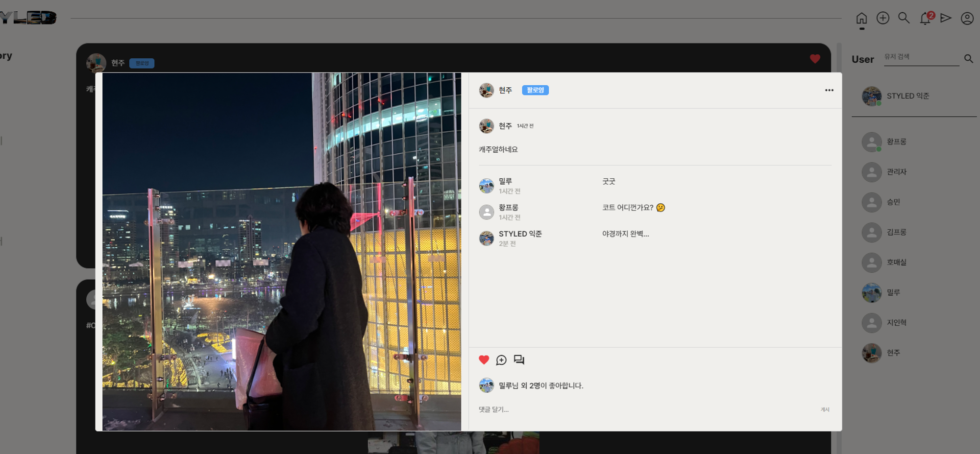Select user 밀루 in the sidebar list

click(881, 293)
